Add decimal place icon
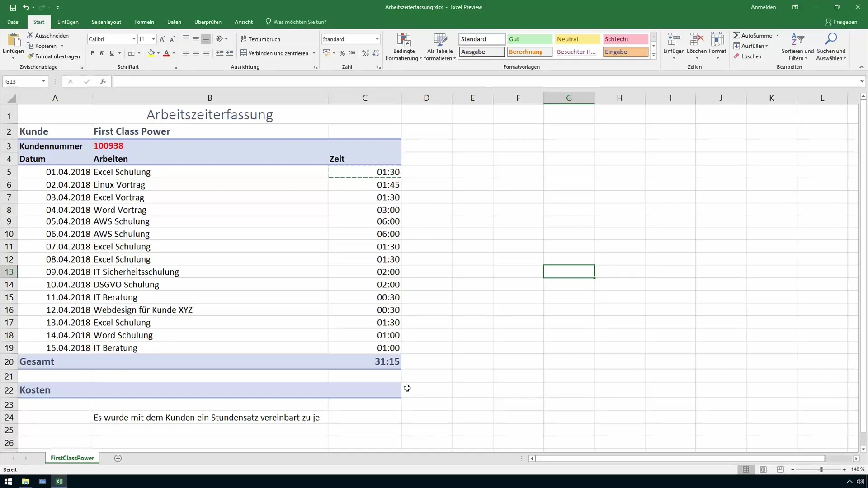Viewport: 868px width, 488px height. (366, 53)
